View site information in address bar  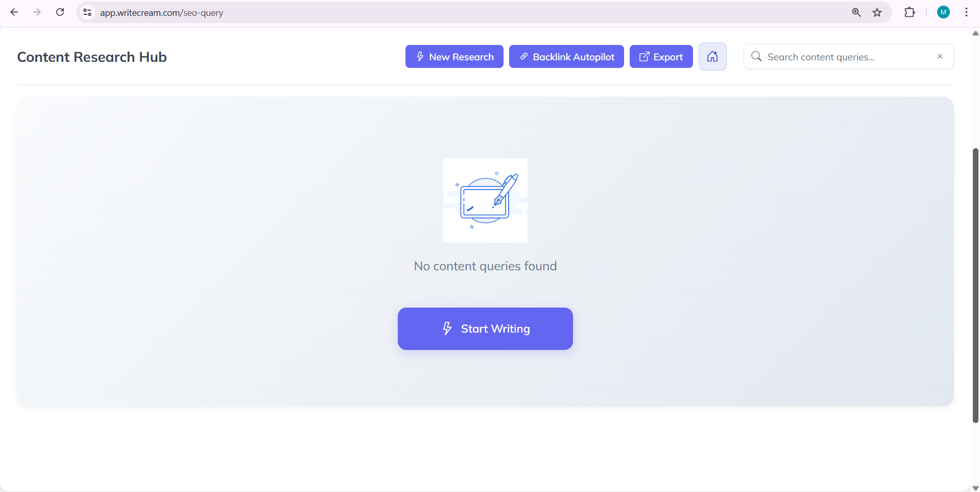(x=87, y=13)
